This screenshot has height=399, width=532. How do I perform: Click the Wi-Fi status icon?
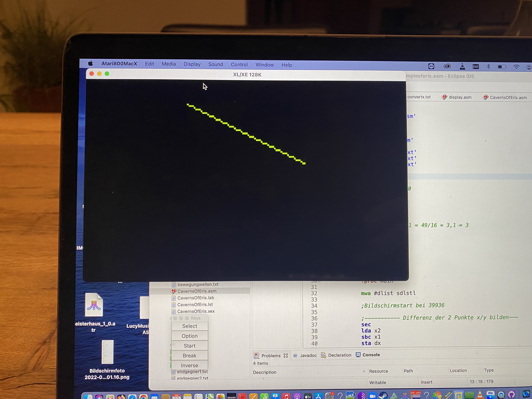click(x=516, y=67)
